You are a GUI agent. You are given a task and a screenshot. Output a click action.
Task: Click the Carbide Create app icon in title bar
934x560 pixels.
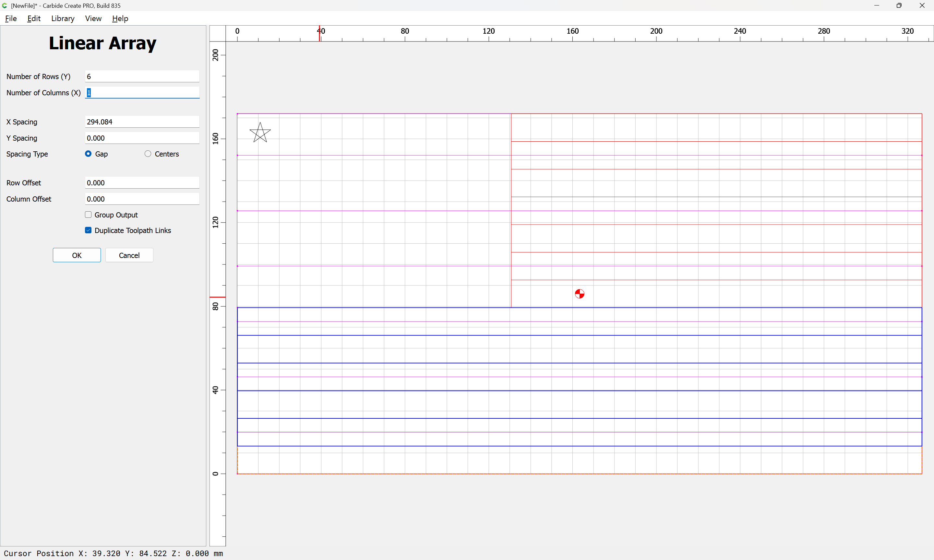pos(5,6)
